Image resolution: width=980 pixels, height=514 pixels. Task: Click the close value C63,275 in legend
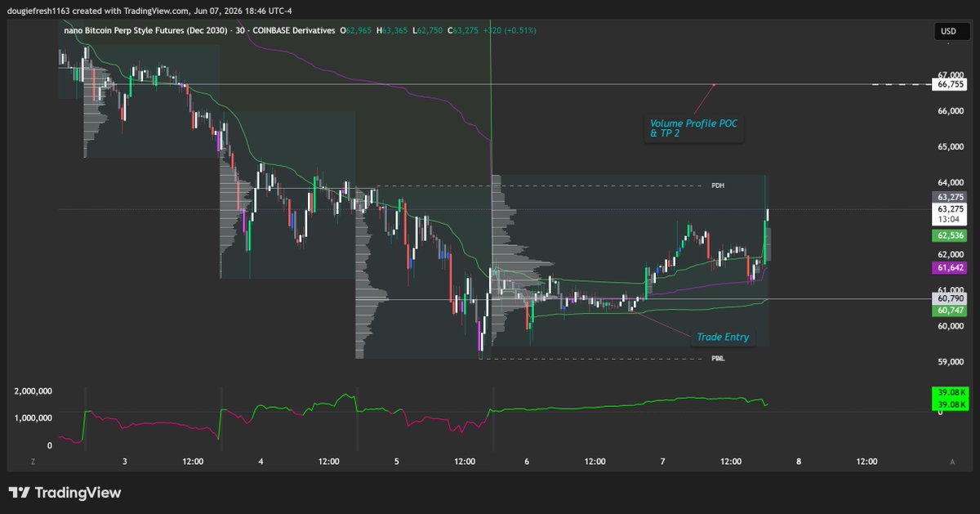pos(462,30)
